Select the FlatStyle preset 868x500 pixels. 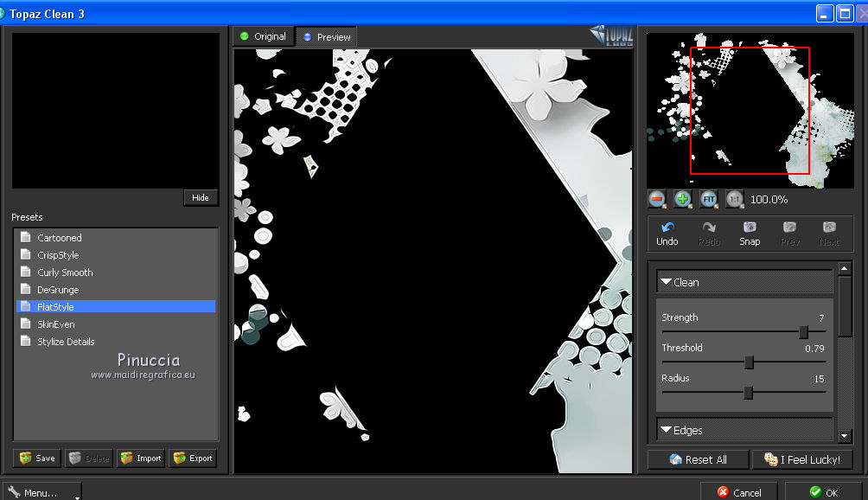116,306
